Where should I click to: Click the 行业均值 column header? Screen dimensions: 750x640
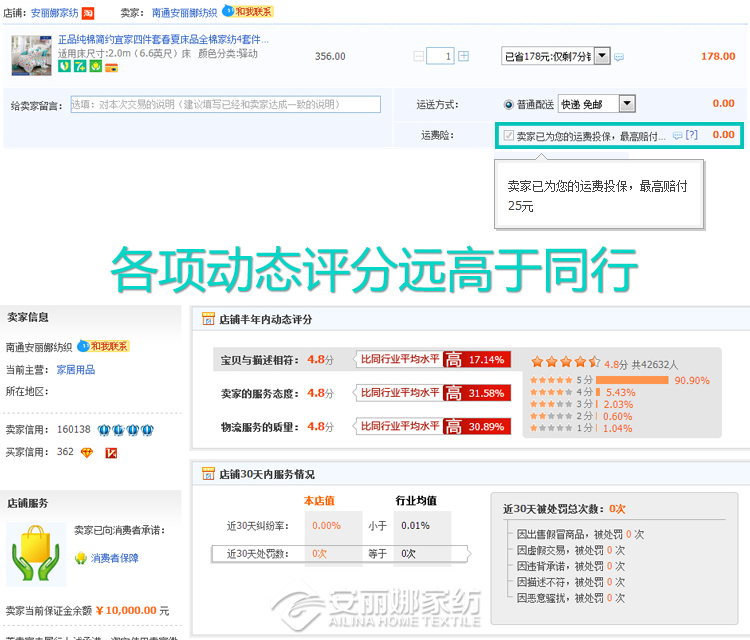pyautogui.click(x=416, y=500)
